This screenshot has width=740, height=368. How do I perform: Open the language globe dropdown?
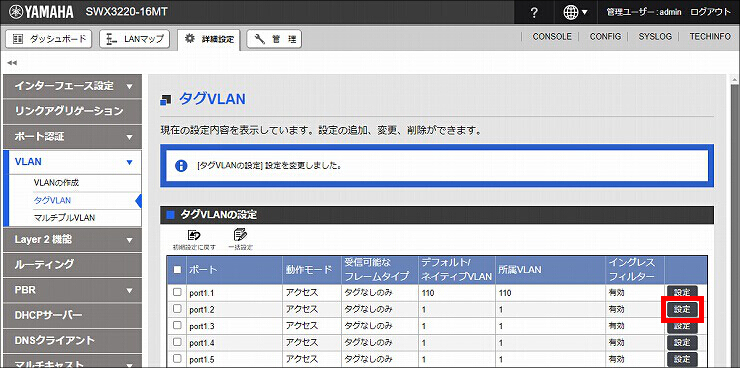(575, 13)
